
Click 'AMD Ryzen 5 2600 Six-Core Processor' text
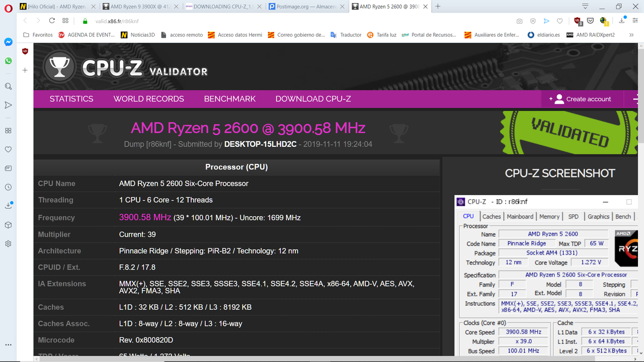coord(184,184)
